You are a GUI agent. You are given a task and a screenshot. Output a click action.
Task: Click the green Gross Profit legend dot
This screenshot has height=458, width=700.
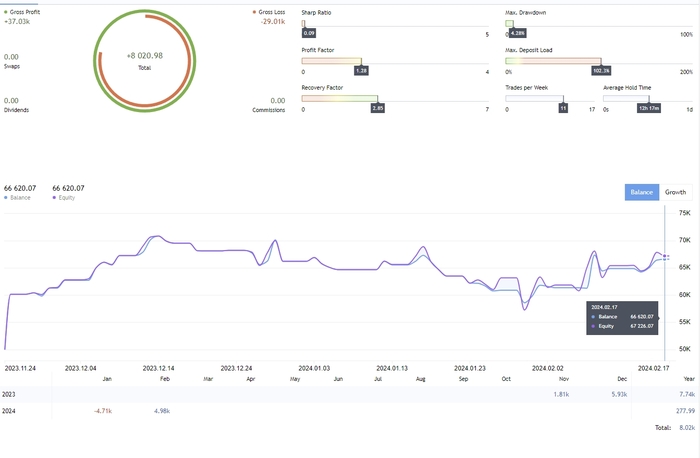[6, 12]
